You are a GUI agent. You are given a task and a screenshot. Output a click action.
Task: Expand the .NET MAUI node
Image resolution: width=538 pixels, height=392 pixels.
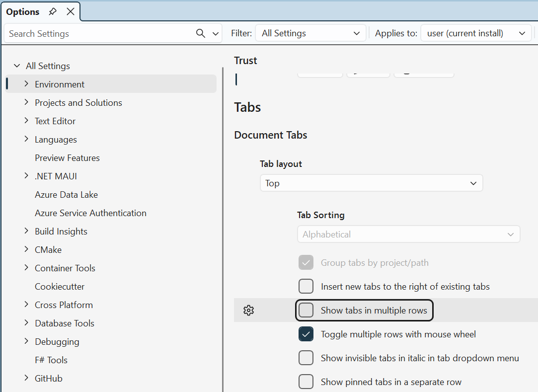pos(26,176)
